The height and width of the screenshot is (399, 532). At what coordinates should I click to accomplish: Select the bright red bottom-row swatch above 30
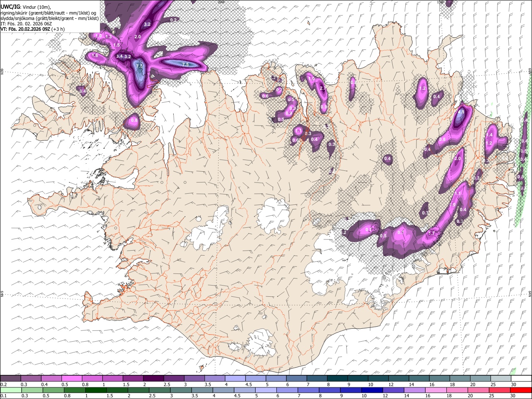tap(521, 390)
